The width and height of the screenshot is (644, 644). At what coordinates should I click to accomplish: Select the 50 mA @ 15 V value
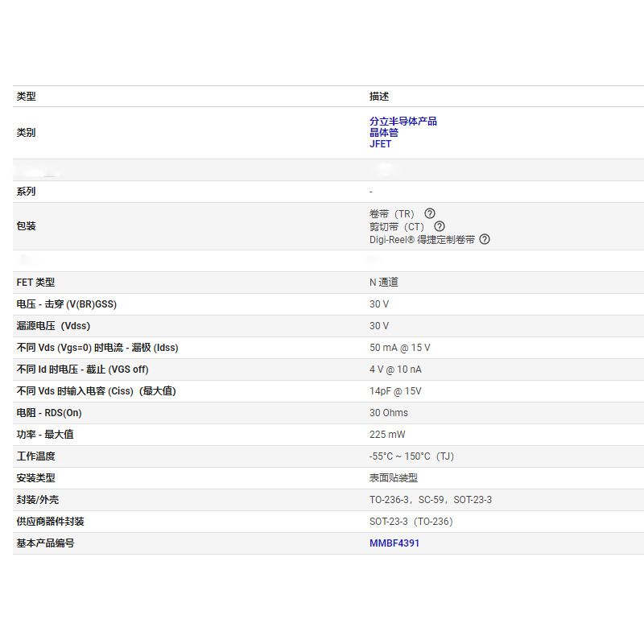pyautogui.click(x=399, y=348)
